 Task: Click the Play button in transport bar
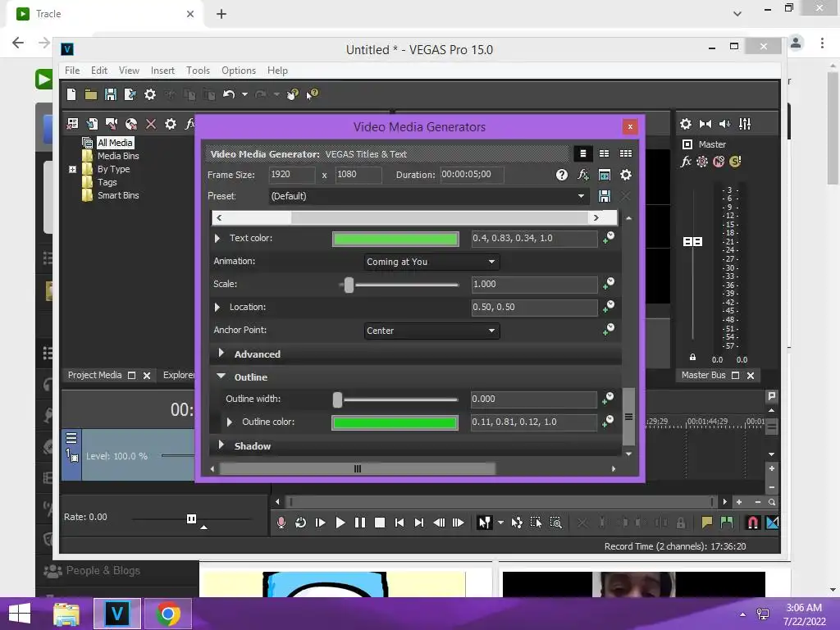tap(340, 523)
